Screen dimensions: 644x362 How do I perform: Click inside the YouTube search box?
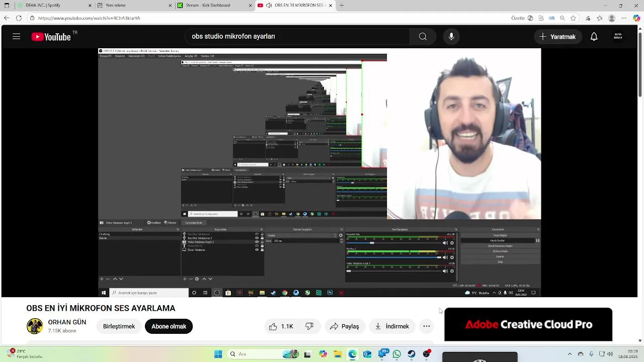[x=298, y=36]
